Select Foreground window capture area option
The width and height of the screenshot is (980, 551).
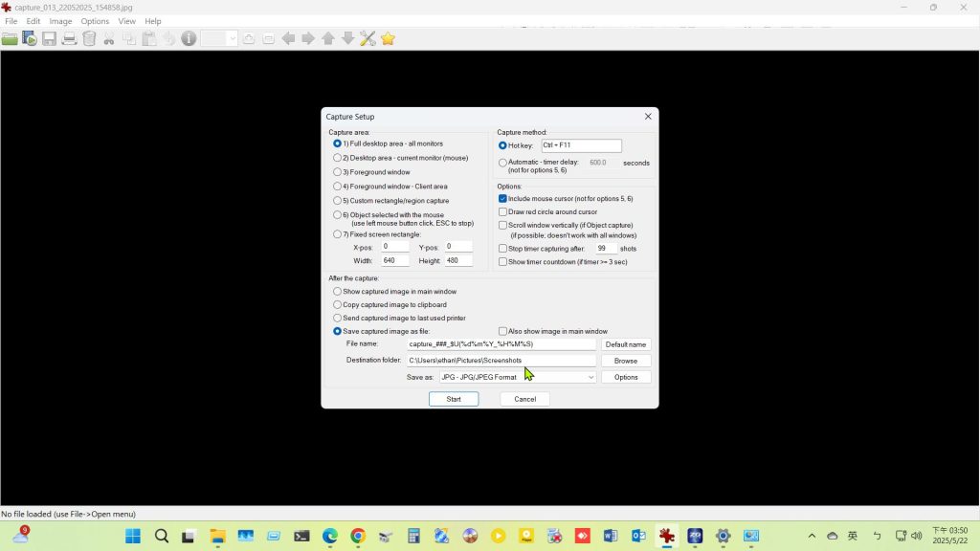coord(338,172)
